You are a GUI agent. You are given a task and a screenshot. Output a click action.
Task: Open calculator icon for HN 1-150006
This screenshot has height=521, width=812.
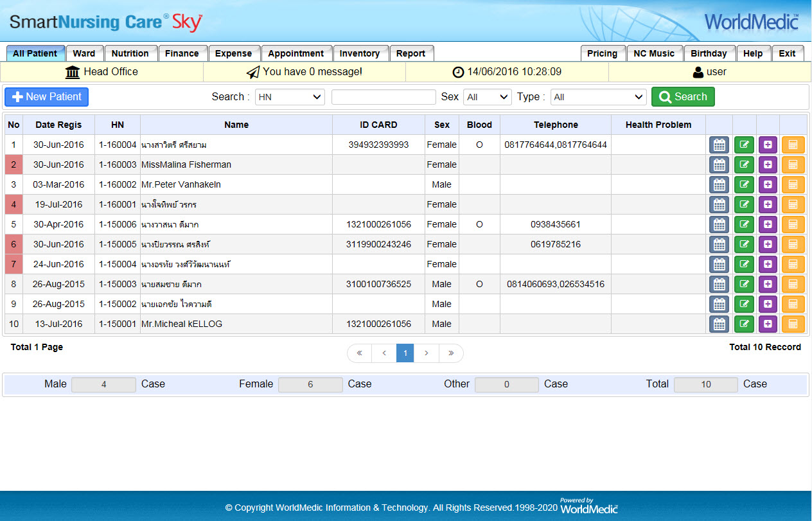point(793,225)
